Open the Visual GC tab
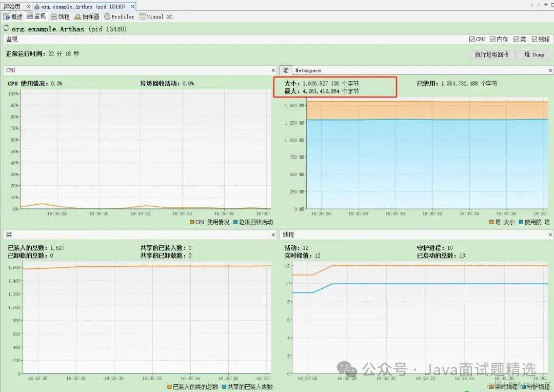 click(x=155, y=16)
